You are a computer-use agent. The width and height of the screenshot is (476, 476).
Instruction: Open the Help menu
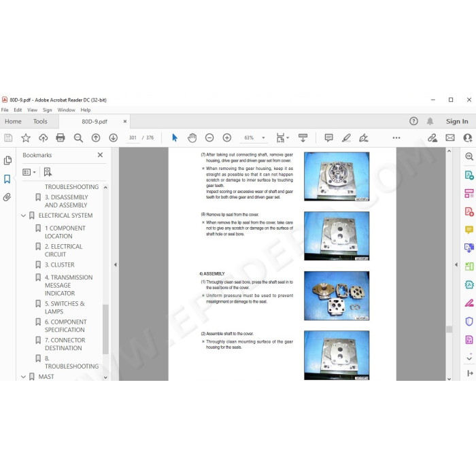pos(85,110)
